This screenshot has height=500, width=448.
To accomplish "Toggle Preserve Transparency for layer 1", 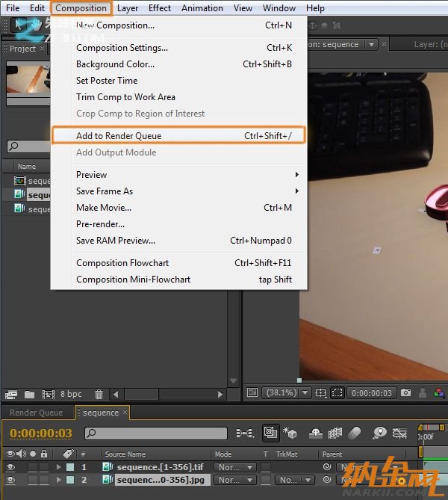I will [265, 467].
